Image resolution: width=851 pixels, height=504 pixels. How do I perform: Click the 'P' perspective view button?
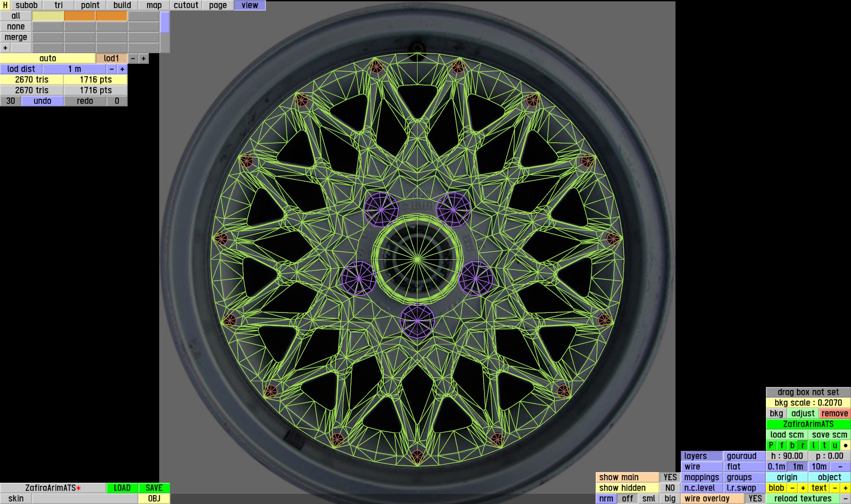(771, 445)
